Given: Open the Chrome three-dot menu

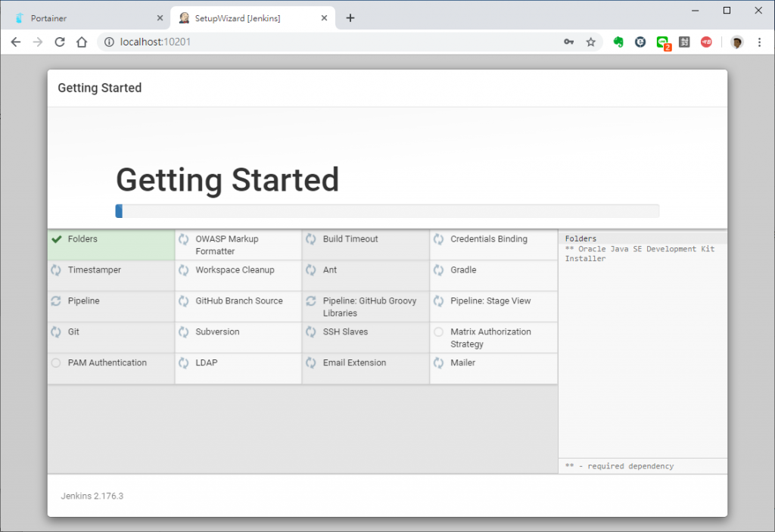Looking at the screenshot, I should pos(760,42).
